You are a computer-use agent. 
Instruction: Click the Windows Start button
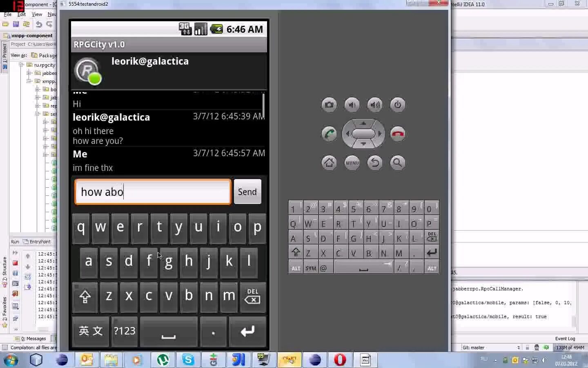11,360
